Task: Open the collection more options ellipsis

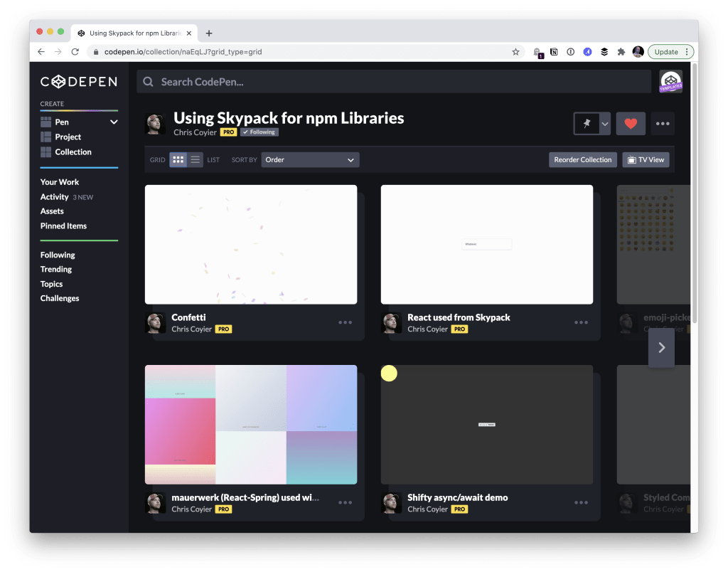Action: 662,124
